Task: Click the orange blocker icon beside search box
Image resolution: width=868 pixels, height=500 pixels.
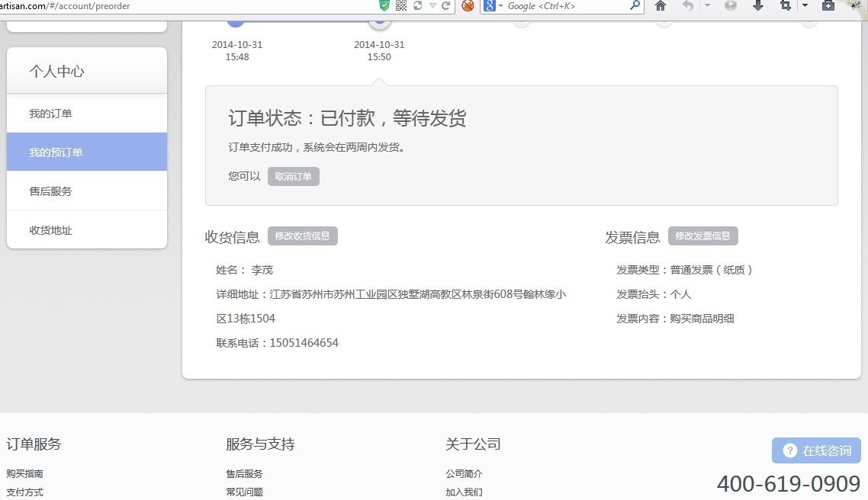Action: point(468,5)
